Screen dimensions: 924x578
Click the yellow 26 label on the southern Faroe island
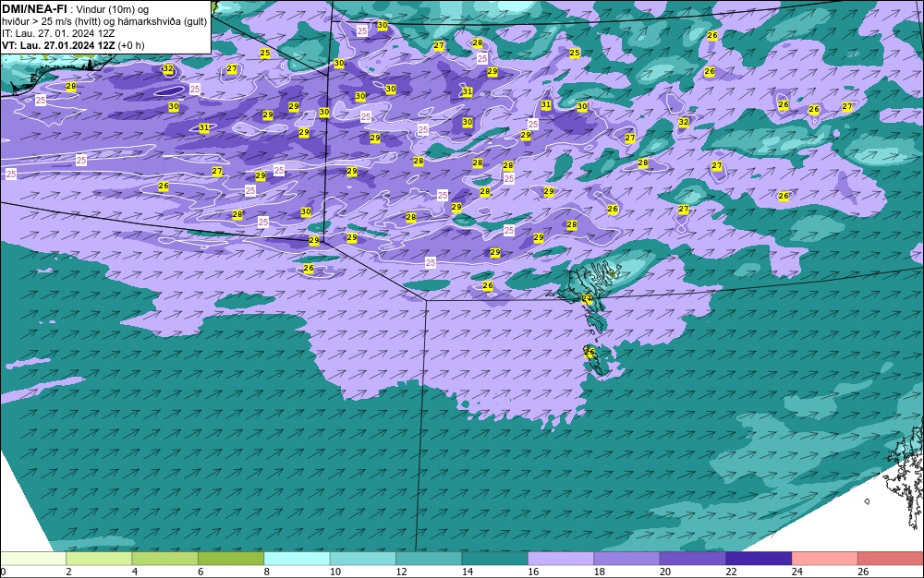[590, 352]
